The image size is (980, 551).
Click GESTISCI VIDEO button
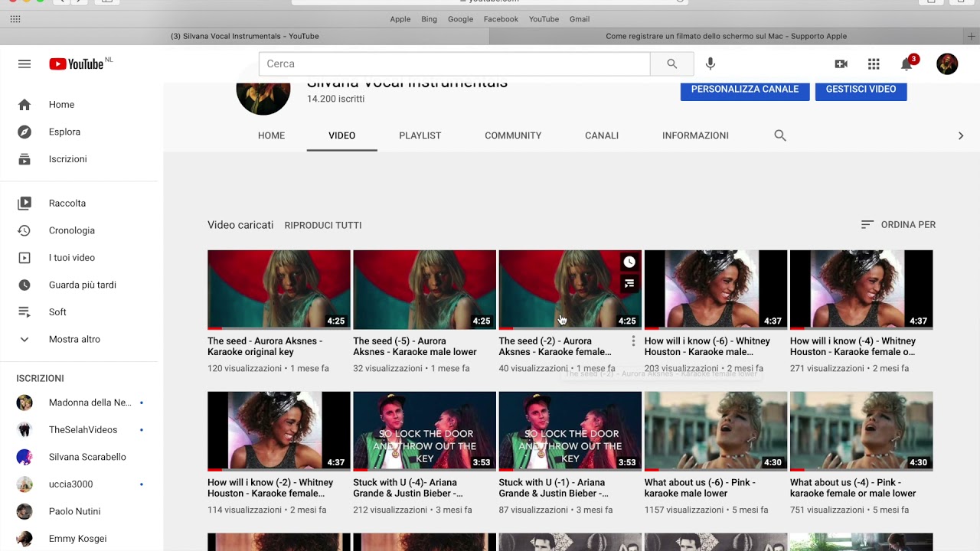pos(861,90)
